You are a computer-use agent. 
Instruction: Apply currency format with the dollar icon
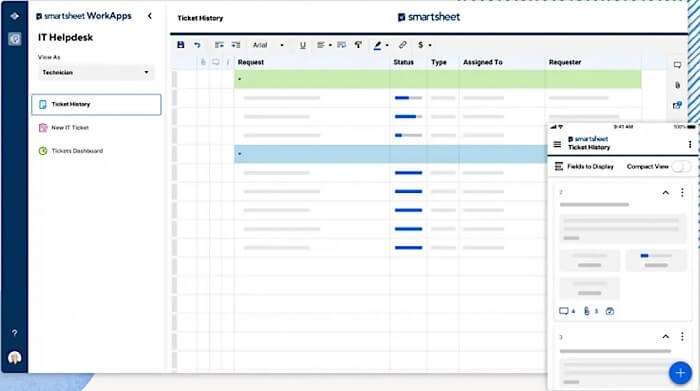coord(420,45)
